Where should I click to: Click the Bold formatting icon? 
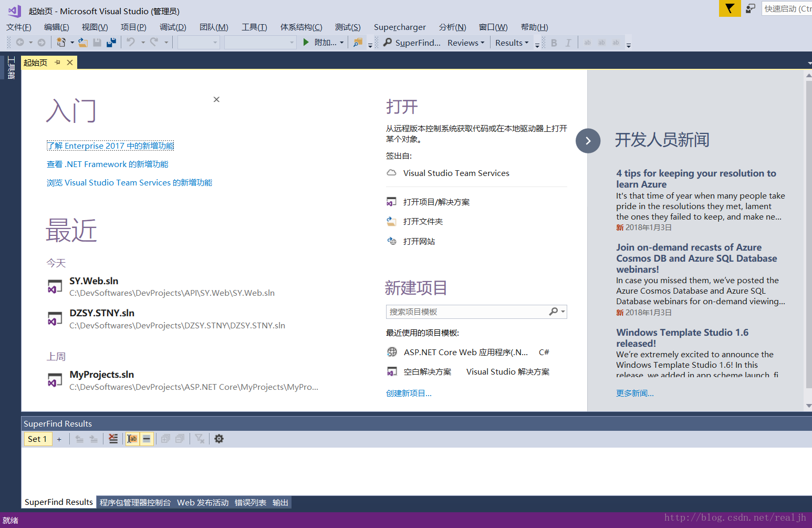(554, 43)
